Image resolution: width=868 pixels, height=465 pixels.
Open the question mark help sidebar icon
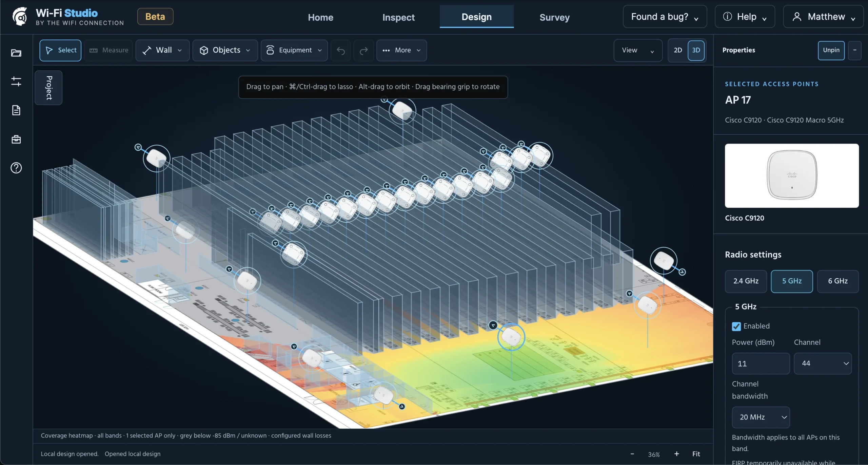point(16,168)
